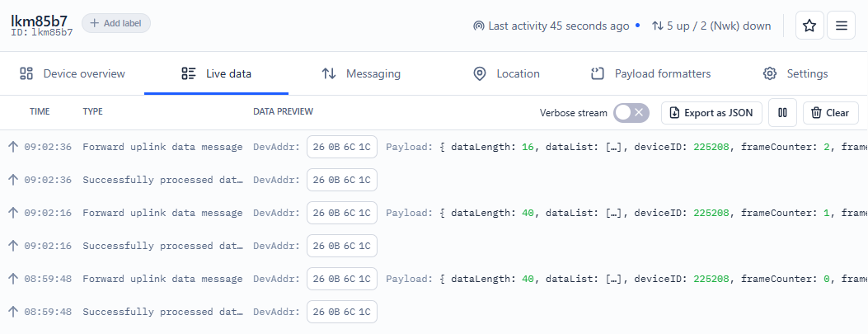Open the Payload formatters tab
Viewport: 868px width, 334px height.
(651, 73)
